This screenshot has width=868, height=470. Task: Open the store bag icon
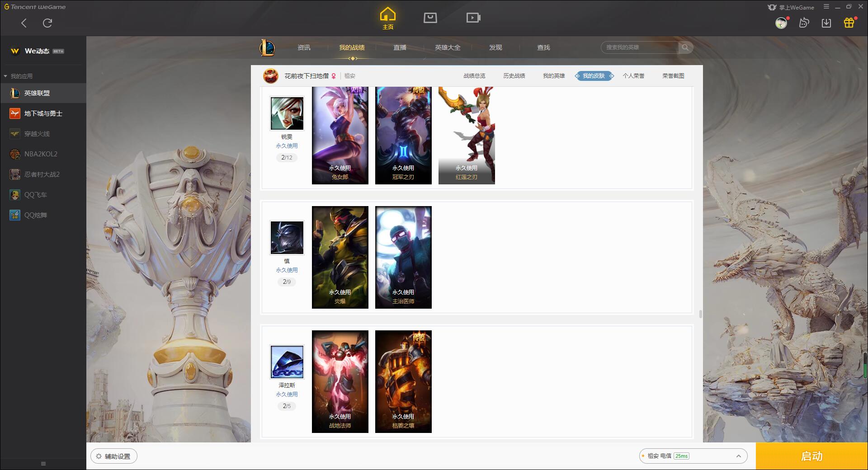point(430,18)
